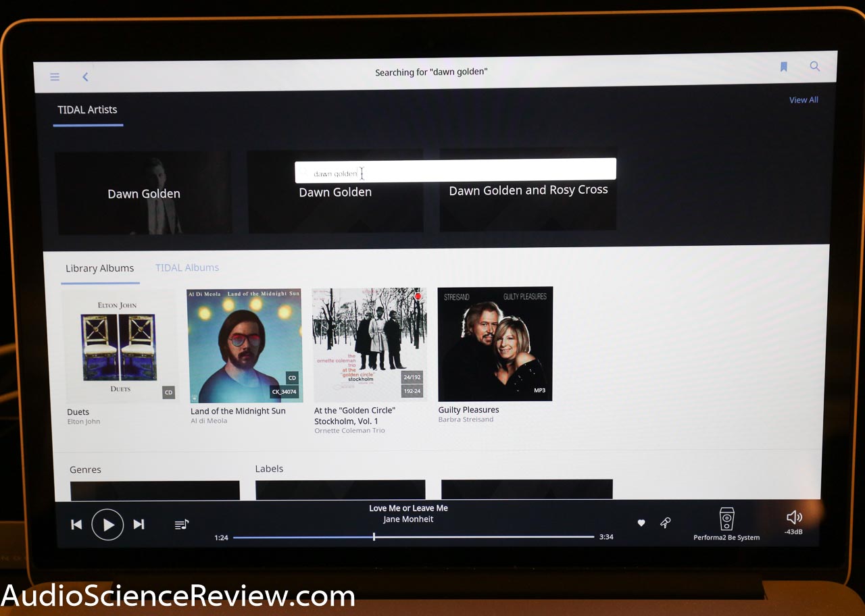Viewport: 865px width, 616px height.
Task: Open the volume control at -43dB
Action: pos(794,522)
